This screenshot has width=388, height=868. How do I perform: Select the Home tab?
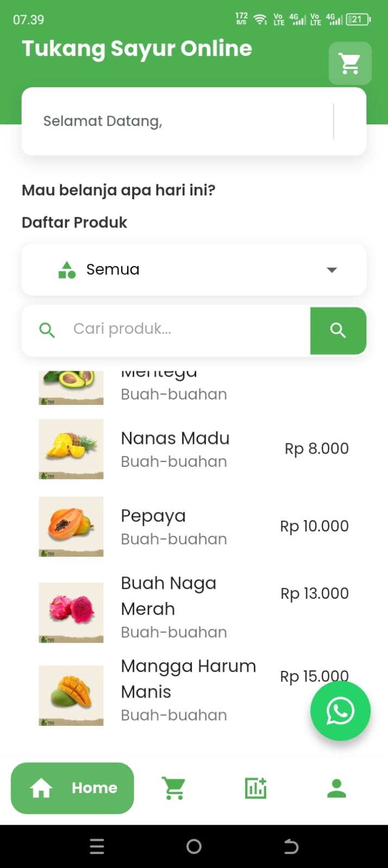[72, 788]
